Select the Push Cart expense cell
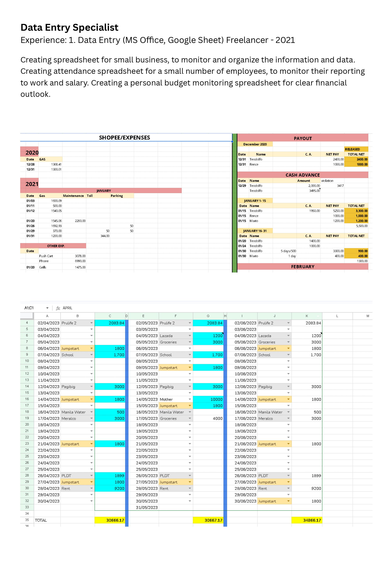392x572 pixels. (50, 256)
